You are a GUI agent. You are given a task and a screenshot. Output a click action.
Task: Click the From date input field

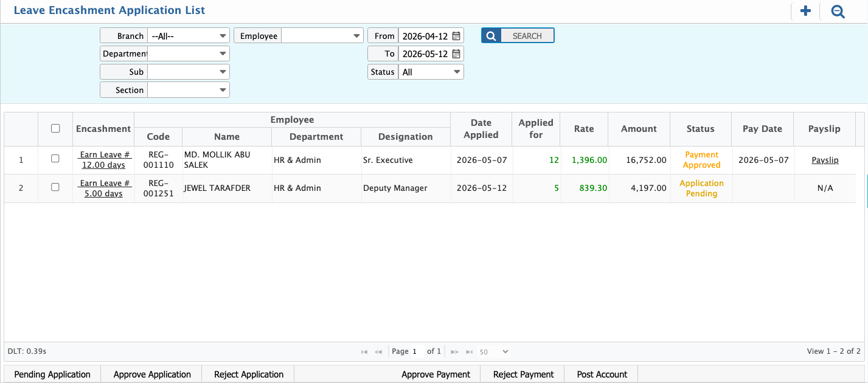click(425, 36)
